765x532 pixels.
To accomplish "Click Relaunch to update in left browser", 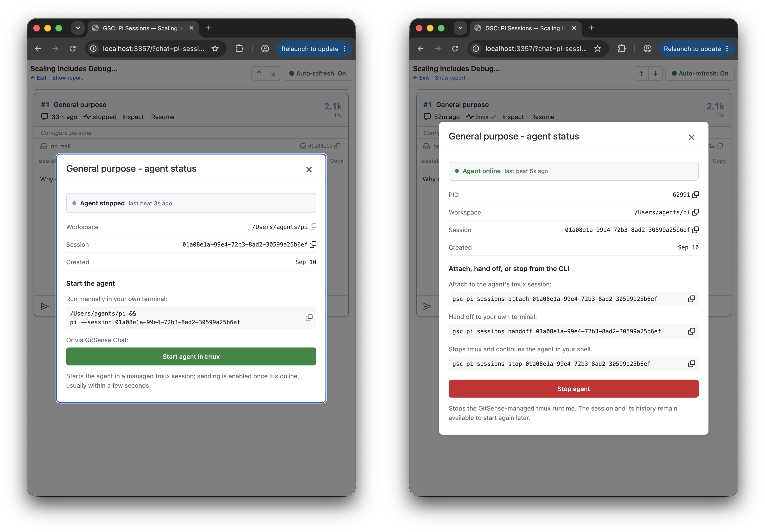I will [310, 49].
